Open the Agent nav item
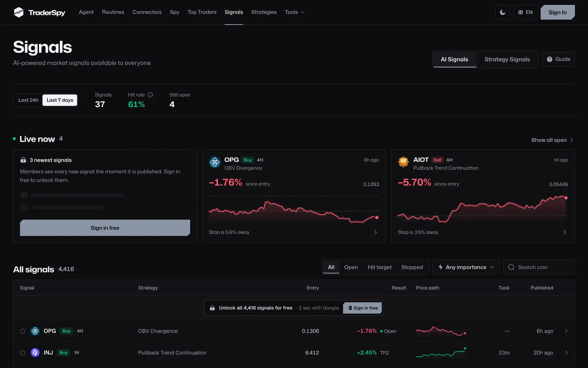Viewport: 588px width, 368px height. [86, 12]
